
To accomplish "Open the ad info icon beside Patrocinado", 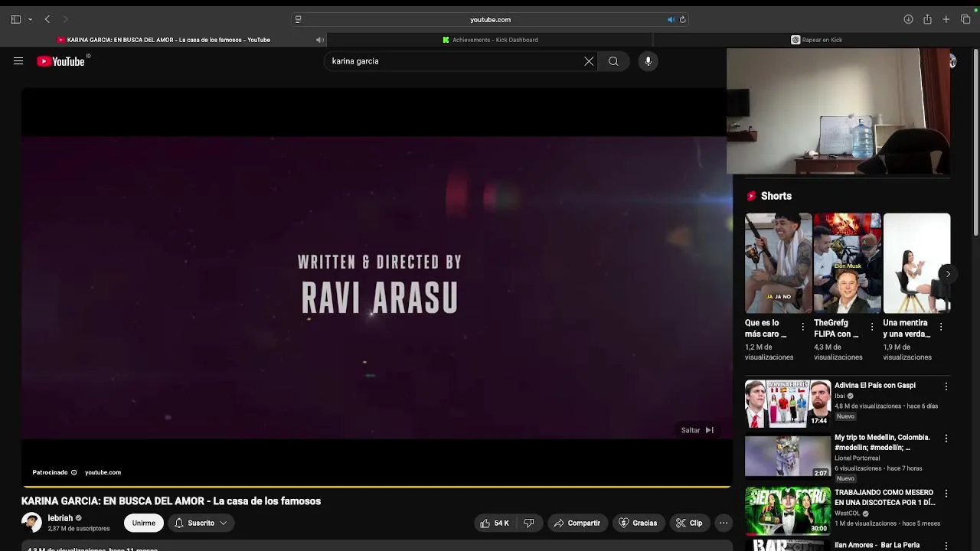I will click(x=74, y=473).
